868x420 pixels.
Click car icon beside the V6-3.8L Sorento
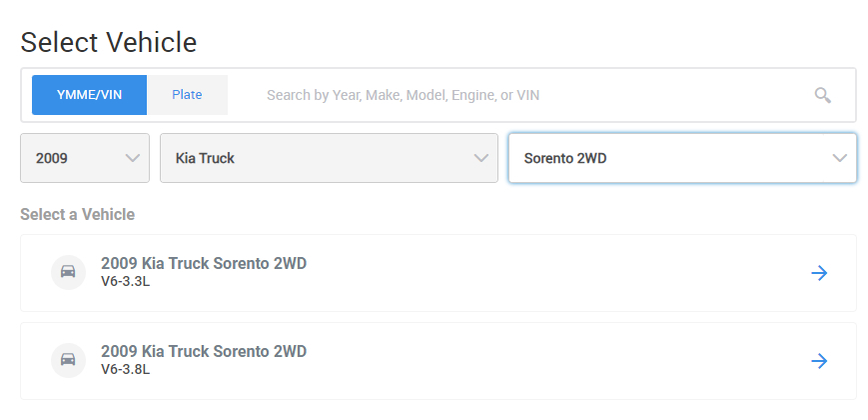pyautogui.click(x=68, y=361)
